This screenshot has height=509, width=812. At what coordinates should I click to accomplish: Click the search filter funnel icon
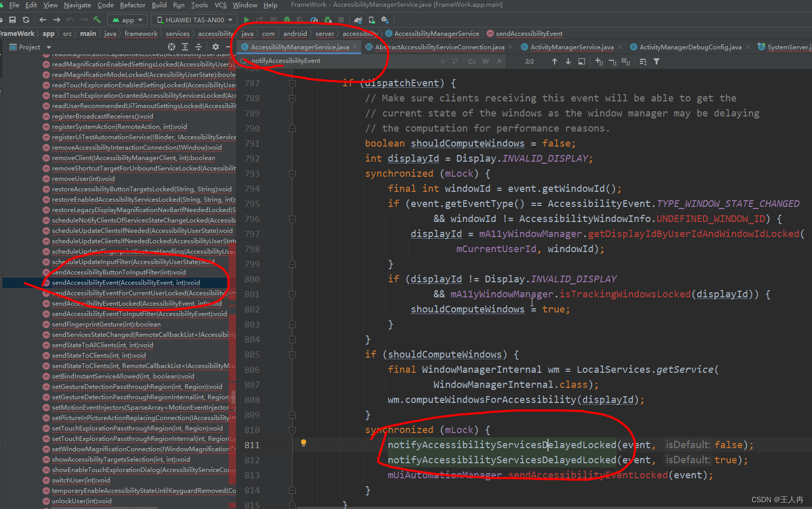pos(657,61)
